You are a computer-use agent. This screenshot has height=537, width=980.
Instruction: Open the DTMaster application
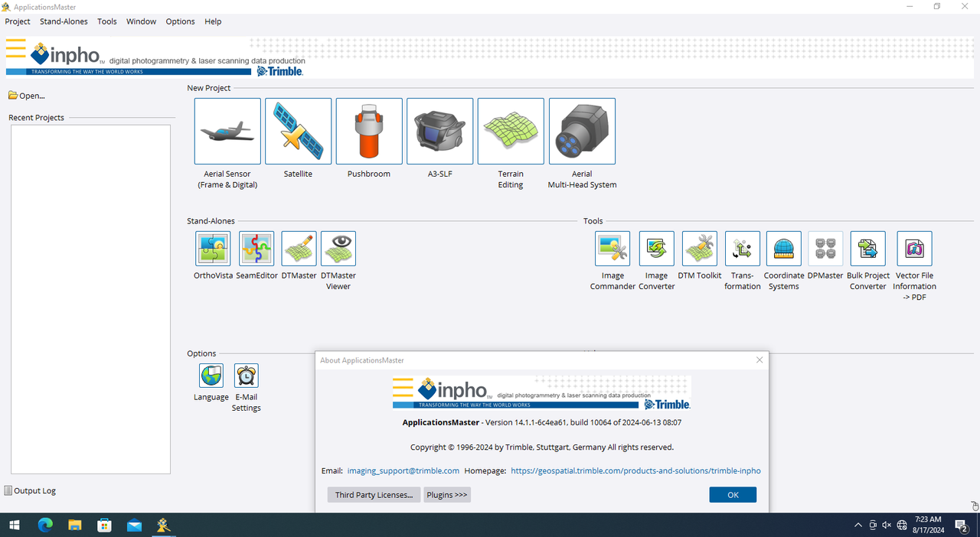tap(299, 249)
